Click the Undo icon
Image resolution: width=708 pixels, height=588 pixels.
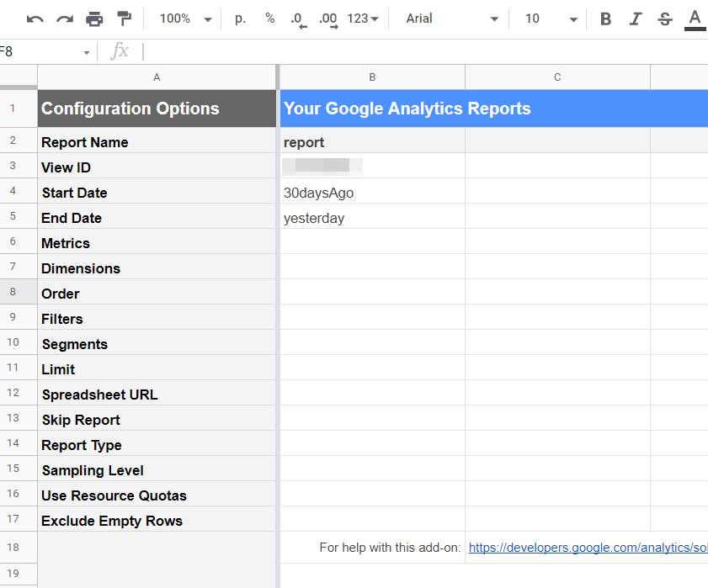35,19
